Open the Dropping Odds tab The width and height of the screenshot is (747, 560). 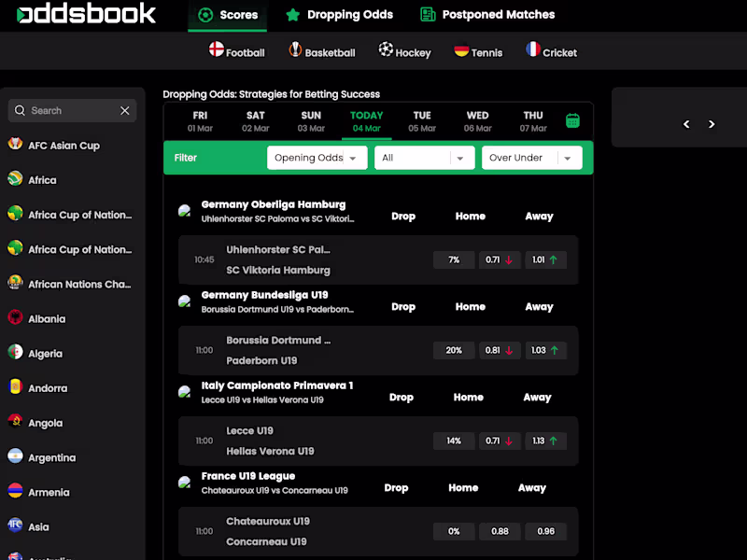point(339,15)
